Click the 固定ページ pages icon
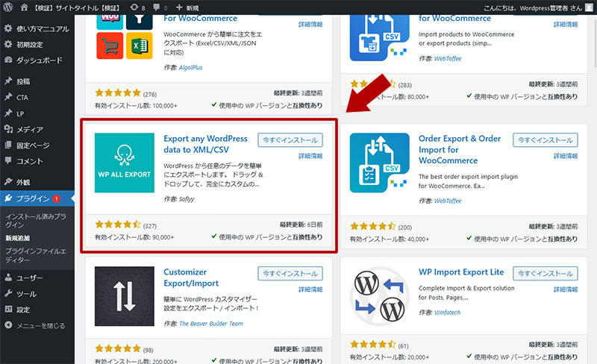This screenshot has height=364, width=597. [x=8, y=145]
